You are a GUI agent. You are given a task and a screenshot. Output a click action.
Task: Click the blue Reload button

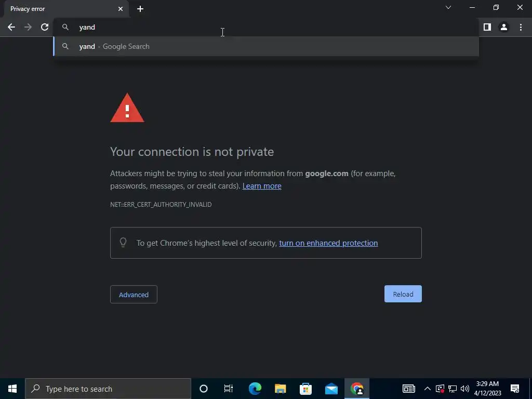point(403,294)
